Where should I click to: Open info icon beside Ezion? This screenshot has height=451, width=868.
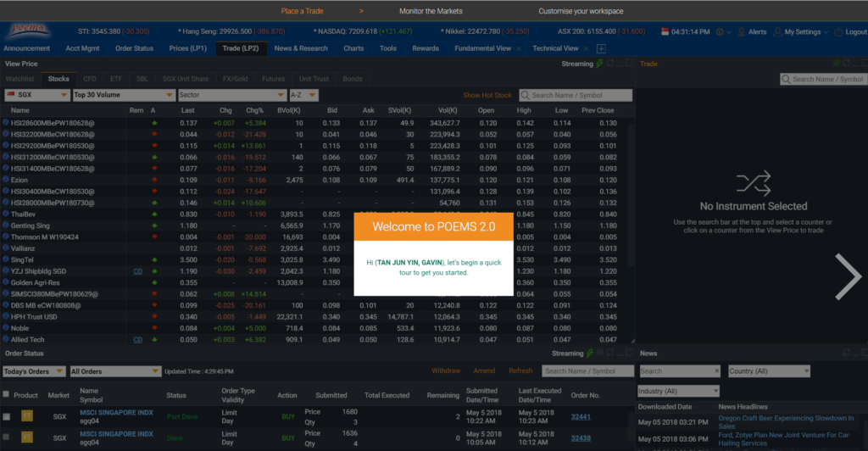point(6,180)
